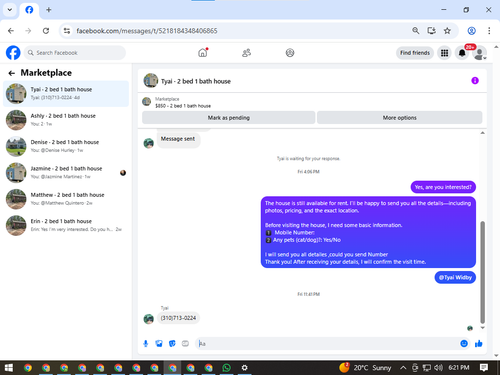This screenshot has height=375, width=500.
Task: Go back using the Marketplace arrow
Action: pos(12,73)
